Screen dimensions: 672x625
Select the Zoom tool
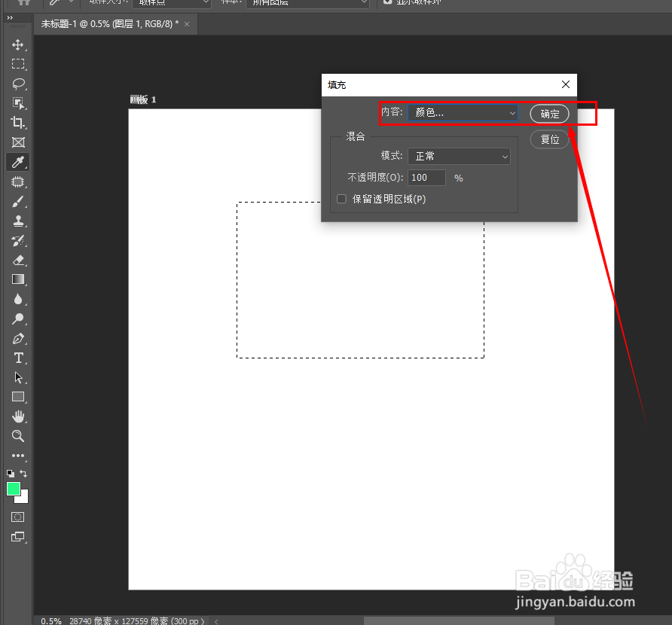point(18,436)
